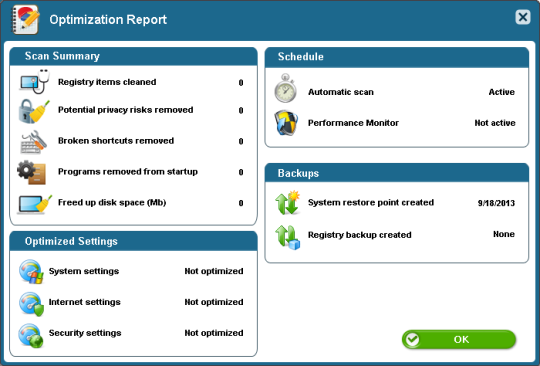Viewport: 540px width, 366px height.
Task: Click the Performance Monitor label
Action: coord(353,123)
